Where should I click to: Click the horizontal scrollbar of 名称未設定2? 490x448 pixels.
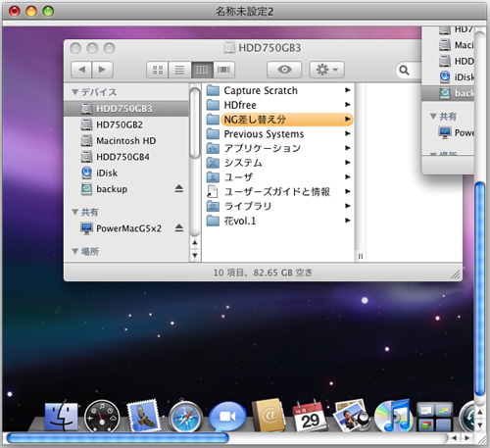[118, 438]
